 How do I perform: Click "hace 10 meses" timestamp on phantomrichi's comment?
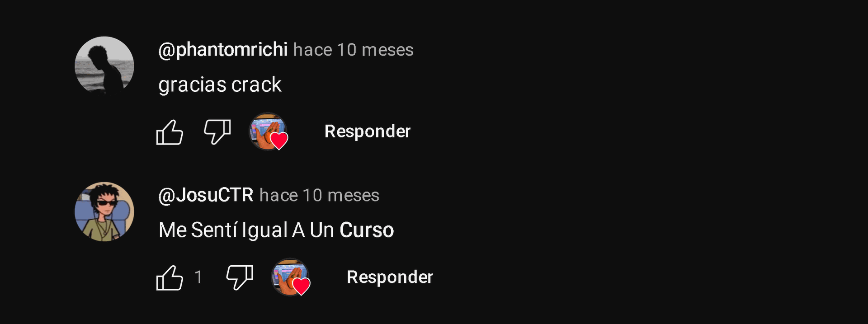[354, 50]
